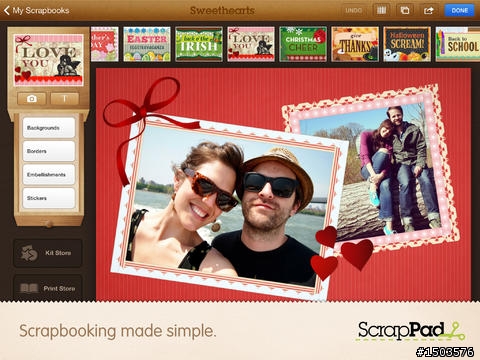Select the Luck o' the Irish kit thumbnail
The height and width of the screenshot is (360, 480).
pos(199,44)
